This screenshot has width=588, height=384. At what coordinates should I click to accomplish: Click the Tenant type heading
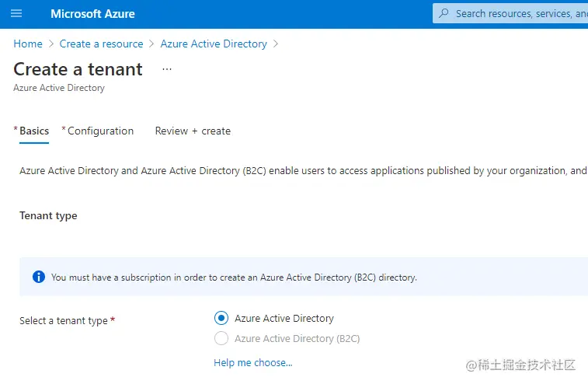[48, 216]
